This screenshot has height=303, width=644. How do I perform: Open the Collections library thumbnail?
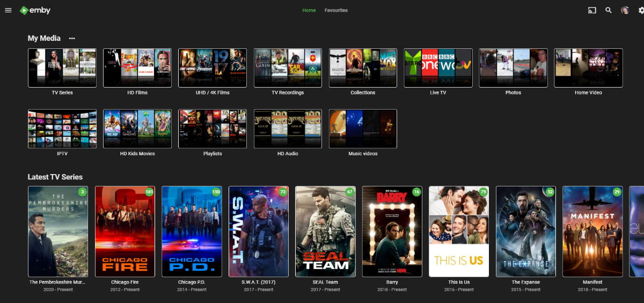[x=363, y=68]
